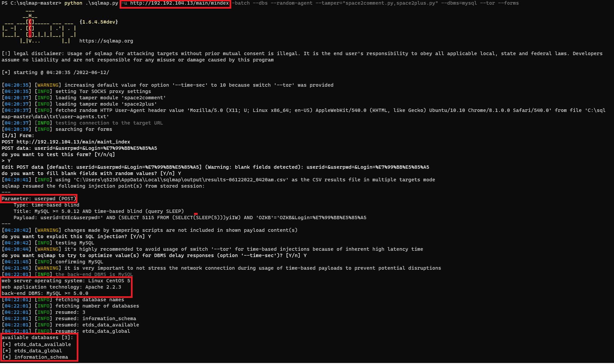Click the 'resumed: 3' line
This screenshot has height=364, width=614.
tap(44, 312)
